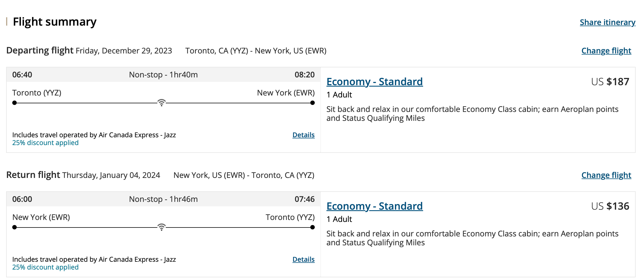Select the US $187 departing fare price

(610, 82)
